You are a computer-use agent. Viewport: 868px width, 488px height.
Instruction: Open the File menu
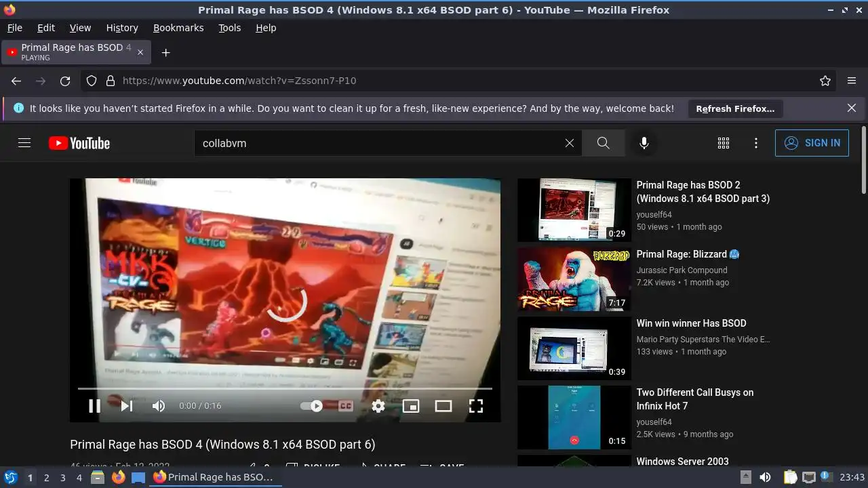(x=14, y=28)
